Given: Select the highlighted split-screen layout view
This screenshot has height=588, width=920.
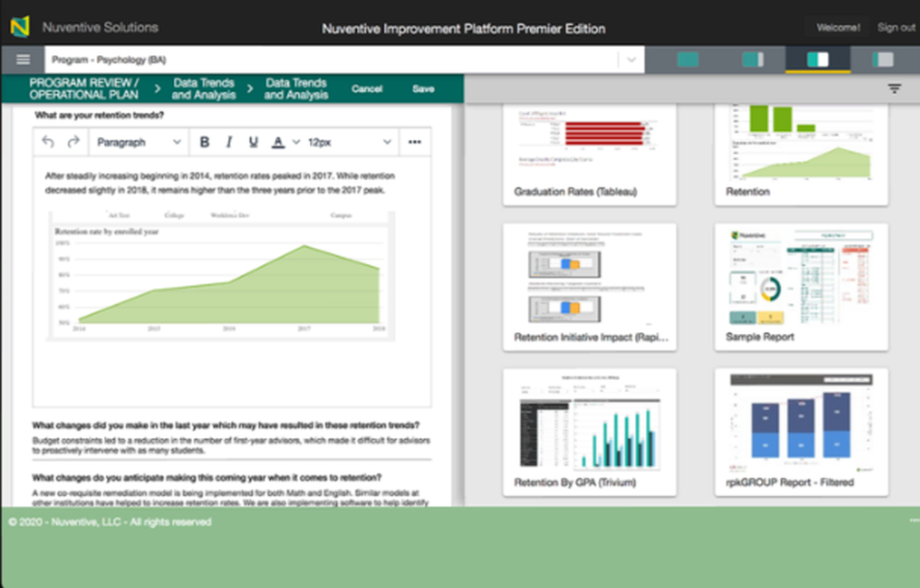Looking at the screenshot, I should coord(819,58).
